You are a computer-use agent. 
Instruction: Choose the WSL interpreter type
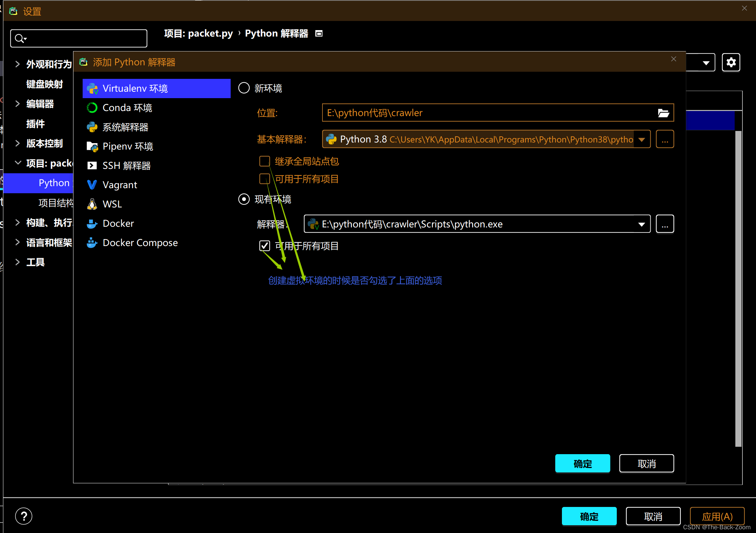pyautogui.click(x=156, y=204)
